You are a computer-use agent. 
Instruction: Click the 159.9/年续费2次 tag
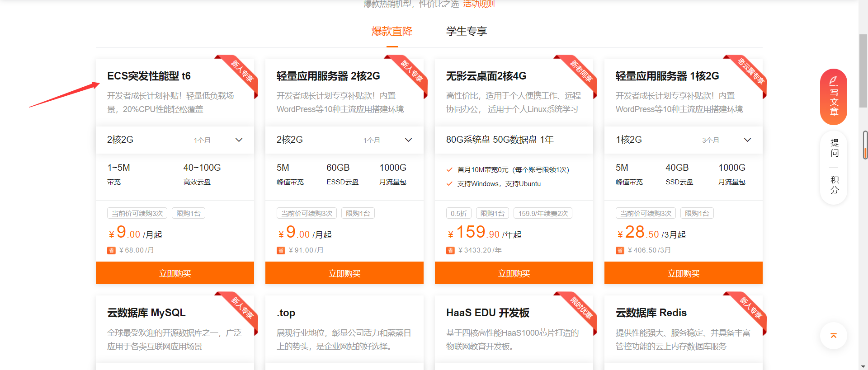(x=543, y=213)
